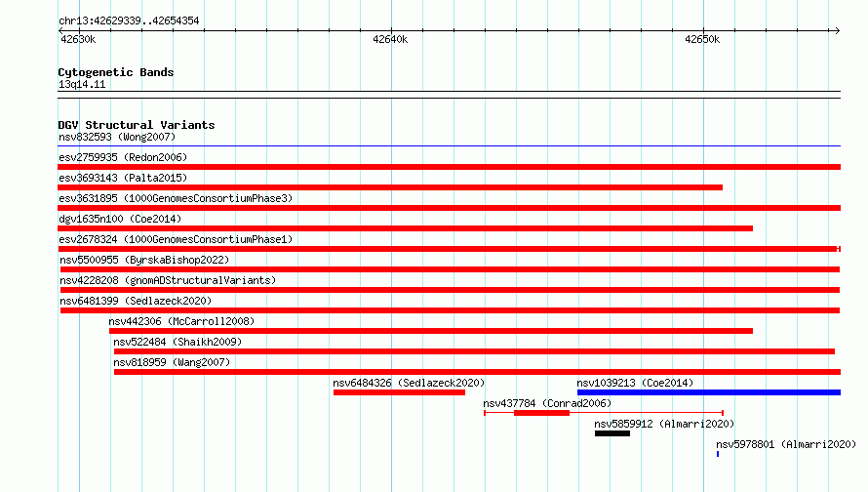
Task: Click the red bar under dgv1635n100
Action: coord(405,228)
